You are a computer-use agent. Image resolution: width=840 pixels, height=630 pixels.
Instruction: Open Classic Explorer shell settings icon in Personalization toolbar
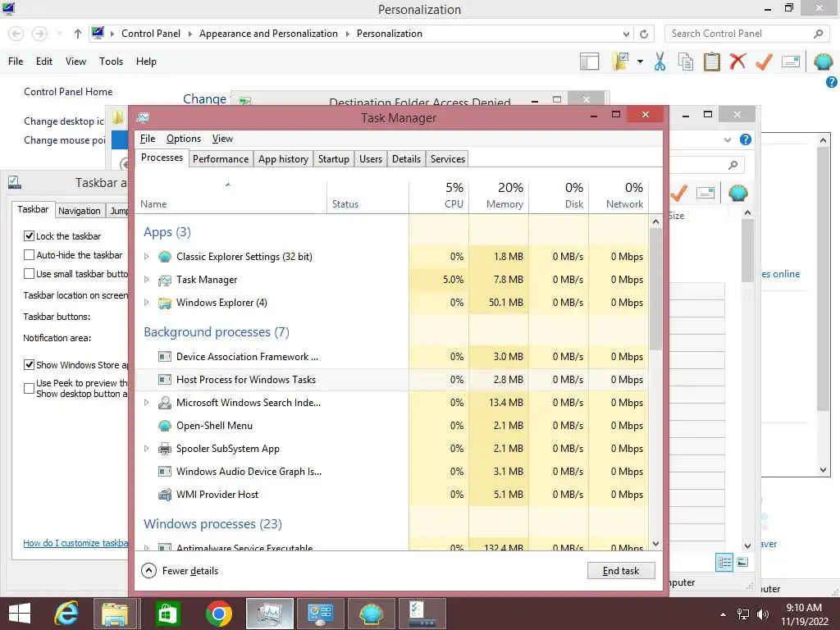[823, 62]
